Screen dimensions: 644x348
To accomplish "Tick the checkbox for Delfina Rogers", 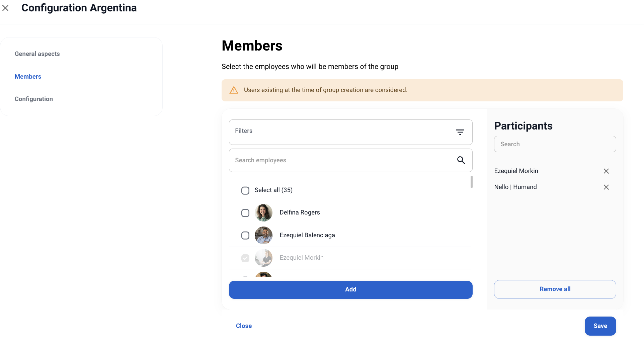I will click(x=245, y=213).
